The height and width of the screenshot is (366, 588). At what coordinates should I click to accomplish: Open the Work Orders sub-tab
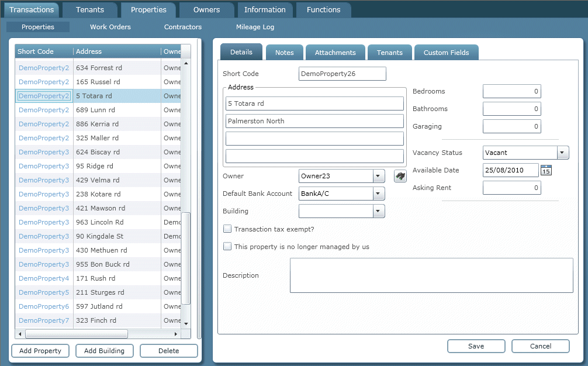point(110,27)
